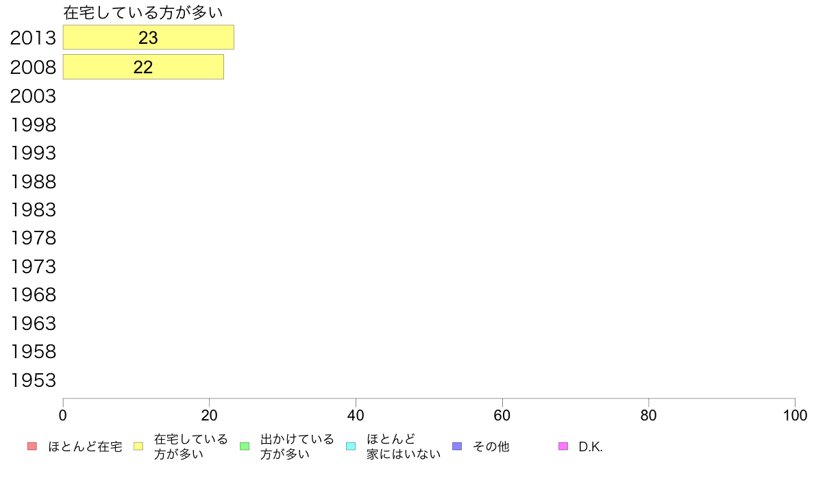Select the 2008 yellow bar showing 22
Screen dimensions: 814x504
(x=143, y=67)
